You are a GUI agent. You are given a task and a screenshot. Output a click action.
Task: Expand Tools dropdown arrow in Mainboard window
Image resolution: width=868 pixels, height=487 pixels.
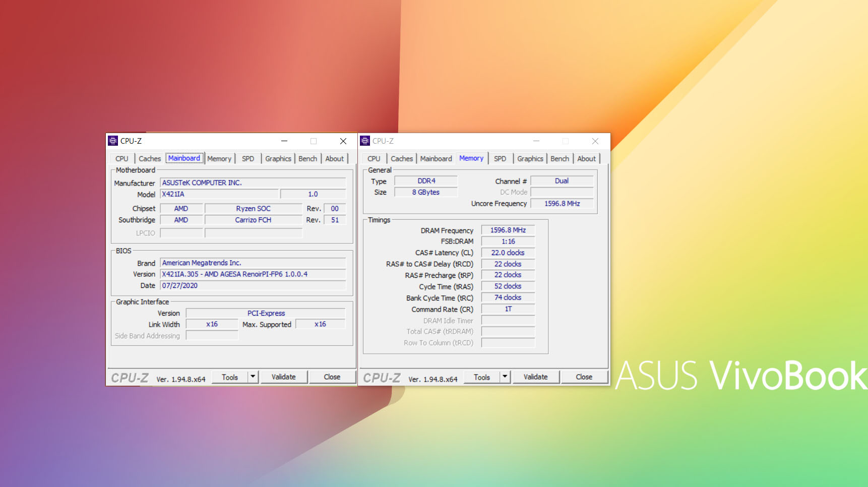(x=253, y=377)
